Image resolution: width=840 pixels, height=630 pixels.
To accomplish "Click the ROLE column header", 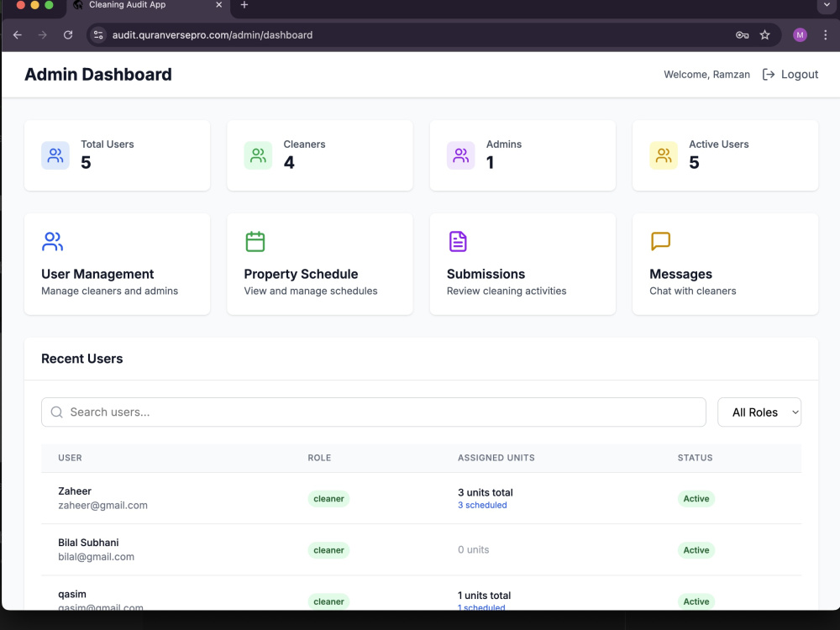I will point(319,458).
